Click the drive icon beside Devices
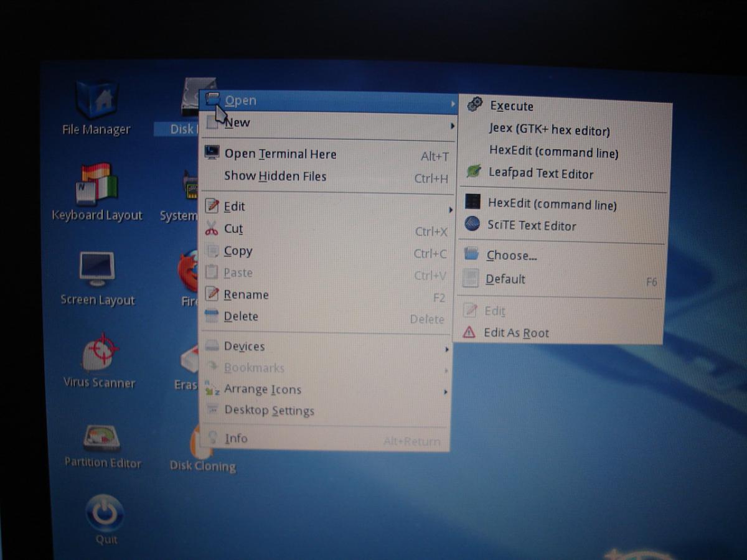747x560 pixels. [212, 346]
